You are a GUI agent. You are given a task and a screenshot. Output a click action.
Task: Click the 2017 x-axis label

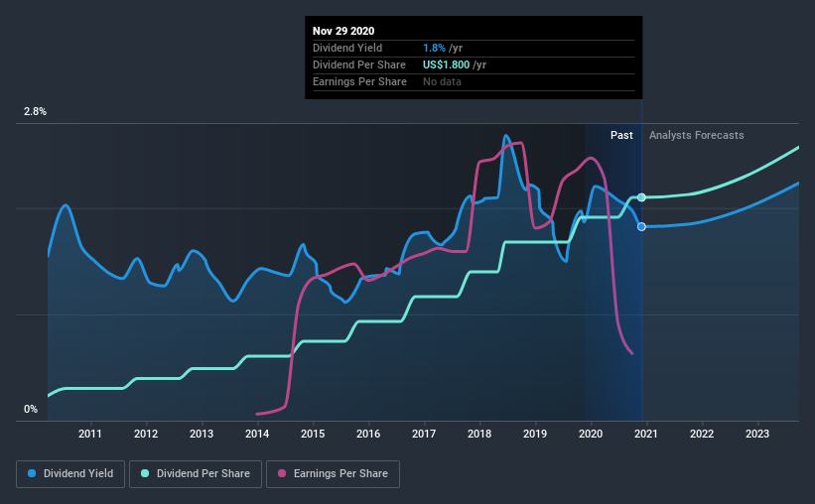pyautogui.click(x=424, y=434)
